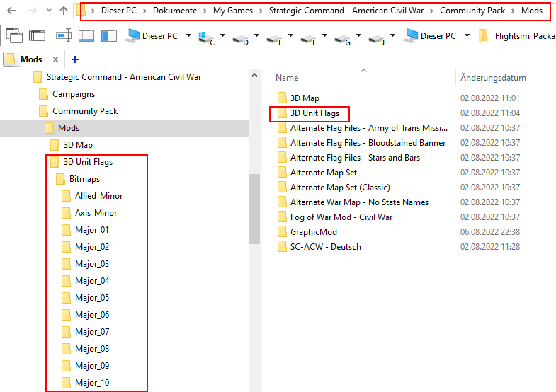This screenshot has width=556, height=392.
Task: Click Community Pack breadcrumb
Action: tap(472, 11)
